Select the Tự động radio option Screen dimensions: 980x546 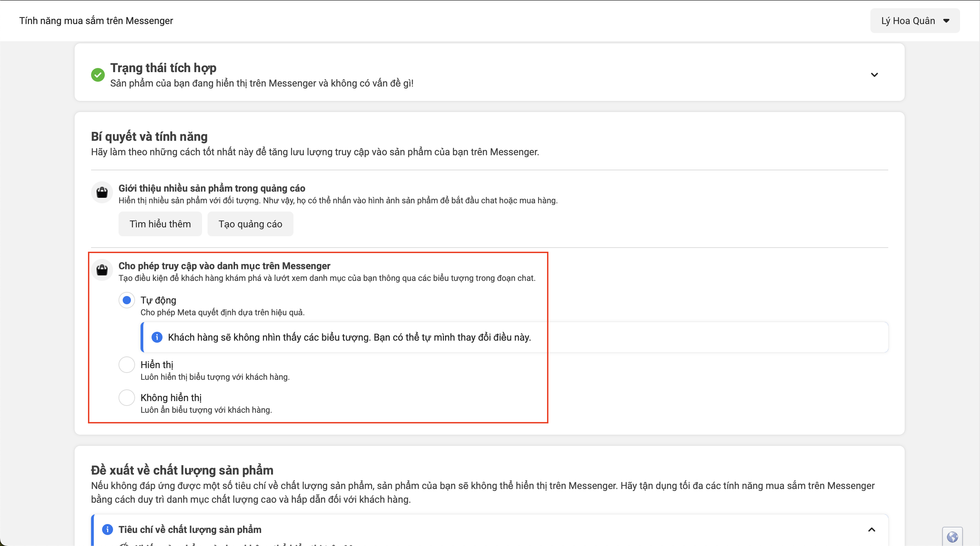[x=127, y=300]
